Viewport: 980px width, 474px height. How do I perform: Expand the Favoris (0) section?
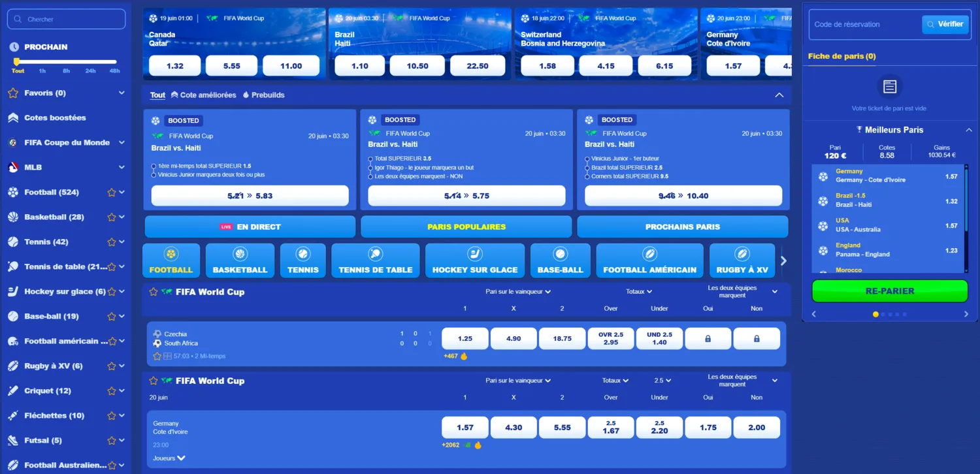coord(122,93)
